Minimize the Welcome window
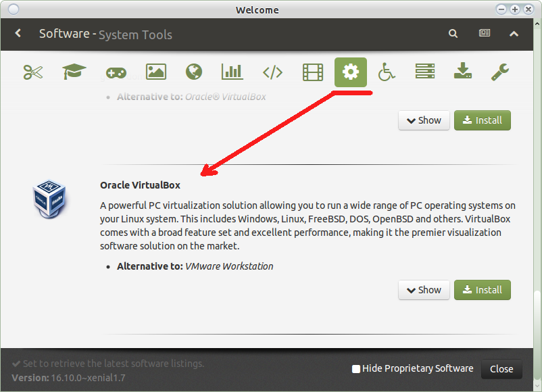This screenshot has width=542, height=392. (x=501, y=9)
